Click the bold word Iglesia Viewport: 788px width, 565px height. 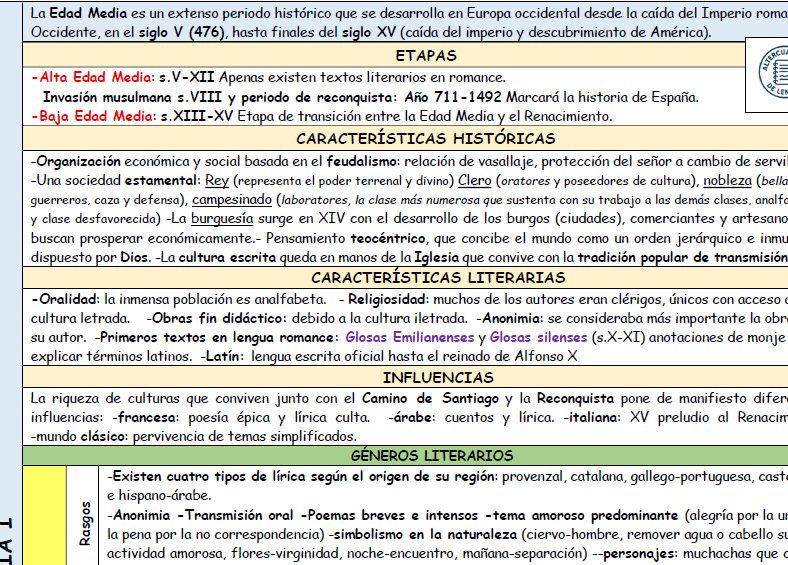[436, 257]
